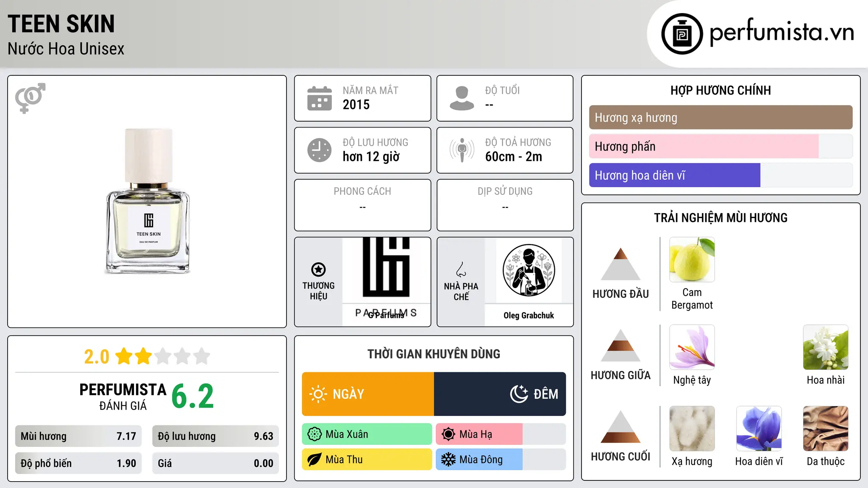868x488 pixels.
Task: Click the Hoa nhài note name
Action: point(826,380)
